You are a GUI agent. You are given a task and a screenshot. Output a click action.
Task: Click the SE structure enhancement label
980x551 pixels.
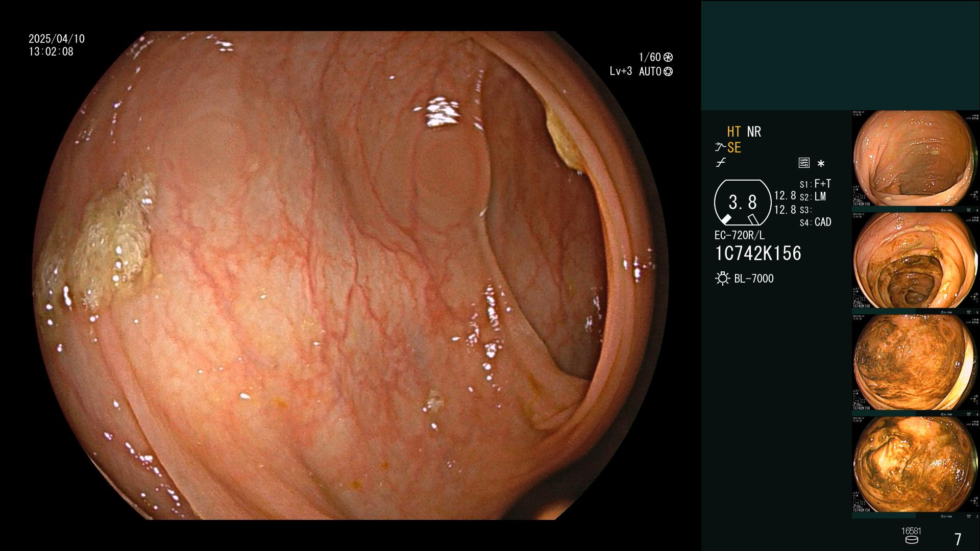point(734,147)
